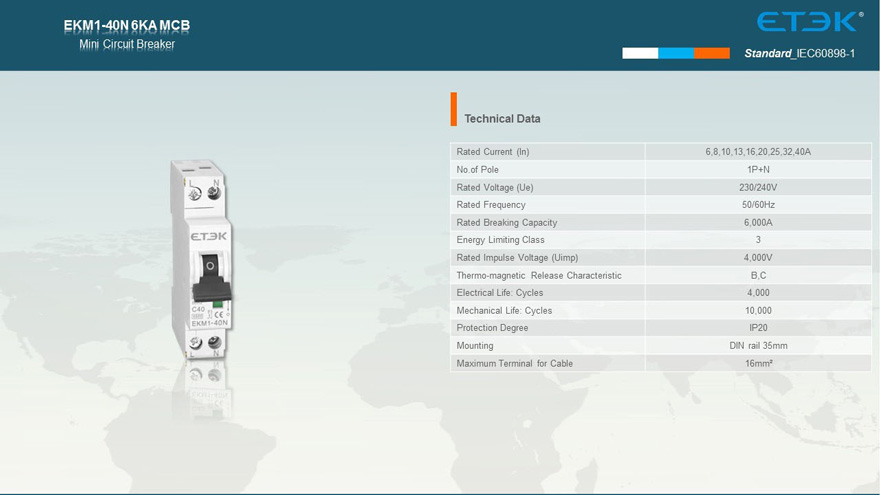Click the Standard_IEC60898-1 label
The height and width of the screenshot is (495, 880).
[799, 53]
